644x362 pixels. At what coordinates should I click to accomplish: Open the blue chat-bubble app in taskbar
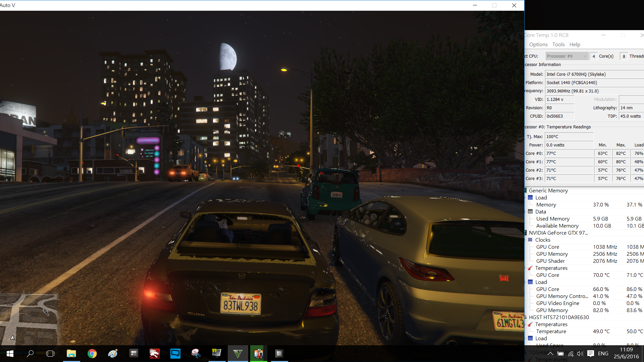175,354
